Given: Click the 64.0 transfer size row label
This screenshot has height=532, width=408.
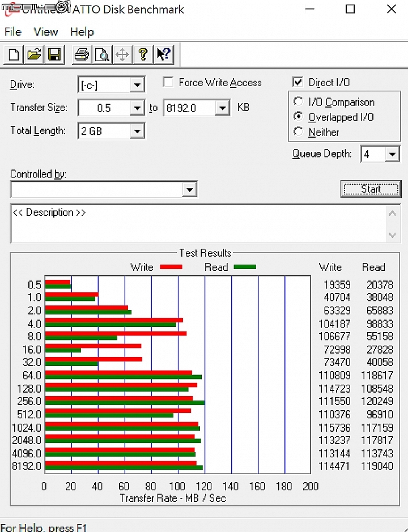Looking at the screenshot, I should point(32,375).
